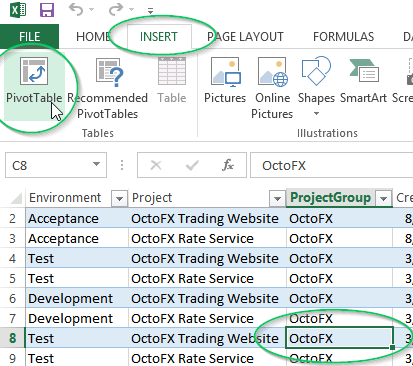Screen dimensions: 413x366
Task: Open the Project column filter dropdown
Action: point(277,199)
